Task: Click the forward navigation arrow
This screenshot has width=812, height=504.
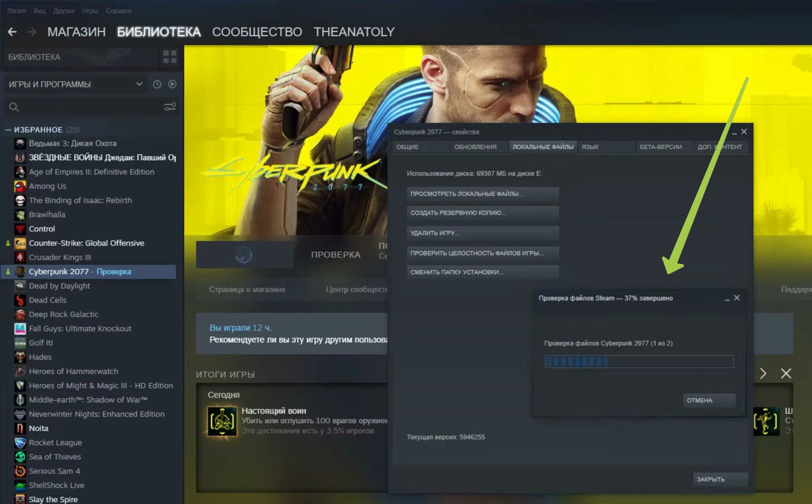Action: 32,32
